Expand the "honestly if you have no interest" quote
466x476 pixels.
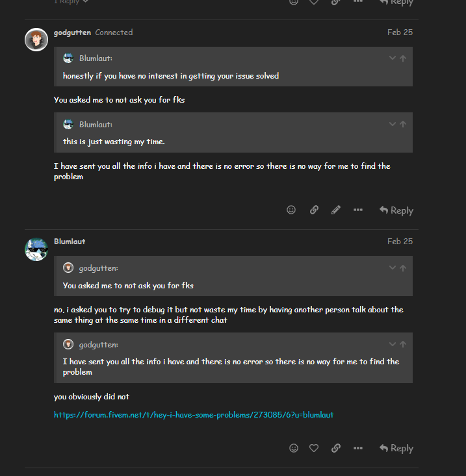393,58
